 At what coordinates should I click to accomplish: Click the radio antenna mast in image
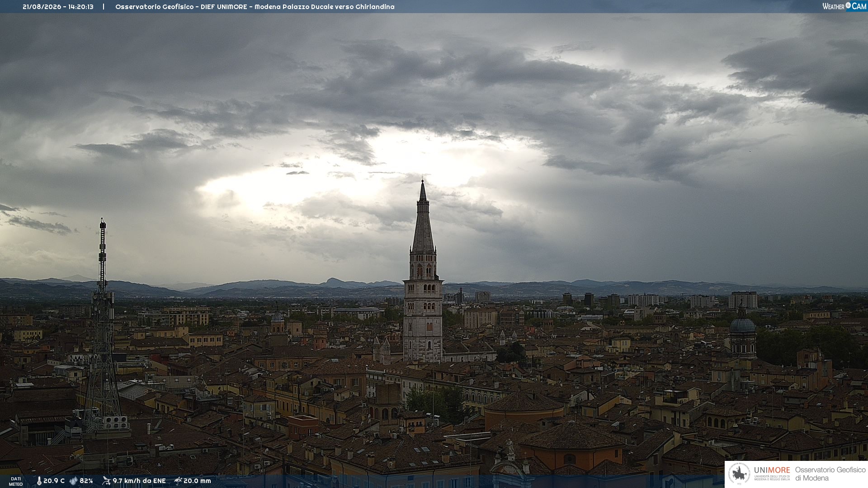click(103, 325)
